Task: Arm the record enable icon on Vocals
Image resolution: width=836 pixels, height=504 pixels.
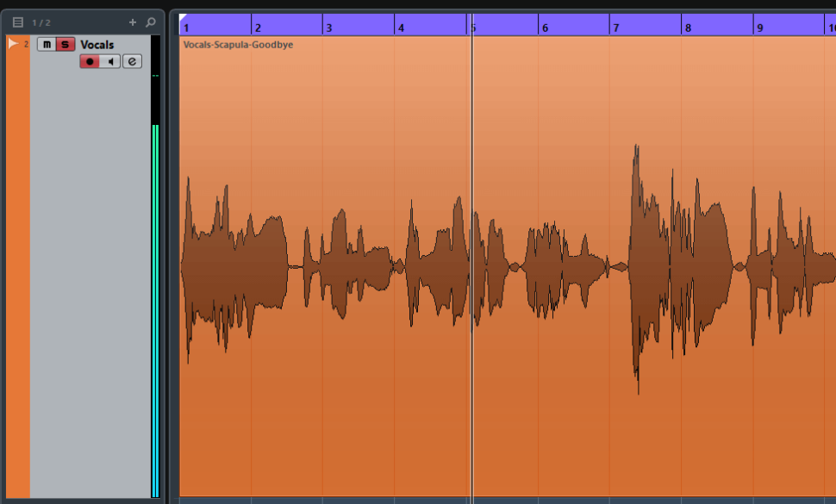Action: [x=91, y=60]
